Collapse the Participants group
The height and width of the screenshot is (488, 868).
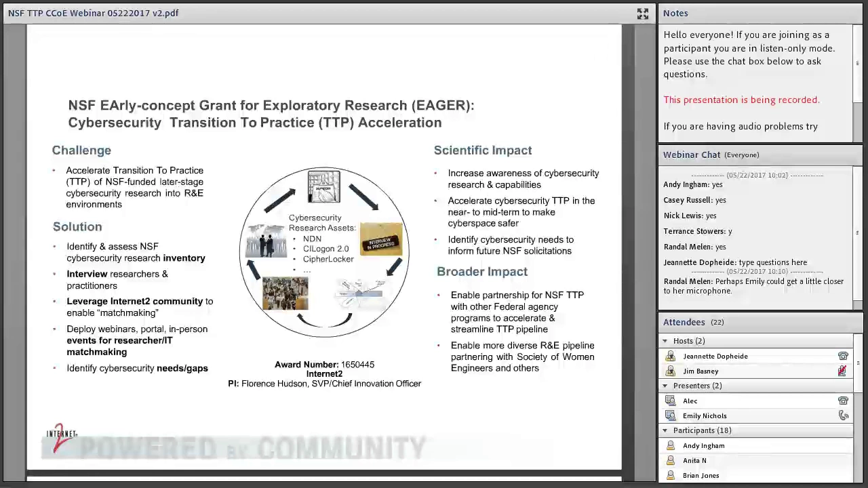tap(665, 430)
